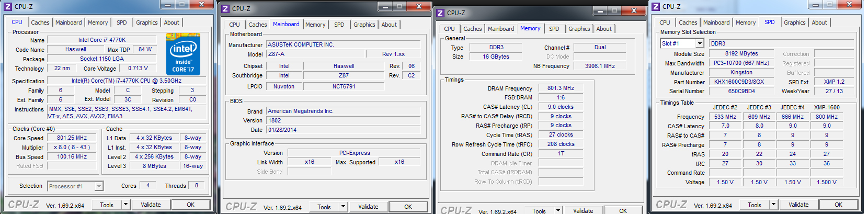Image resolution: width=868 pixels, height=214 pixels.
Task: Open Graphics tab in Mainboard window
Action: [364, 25]
